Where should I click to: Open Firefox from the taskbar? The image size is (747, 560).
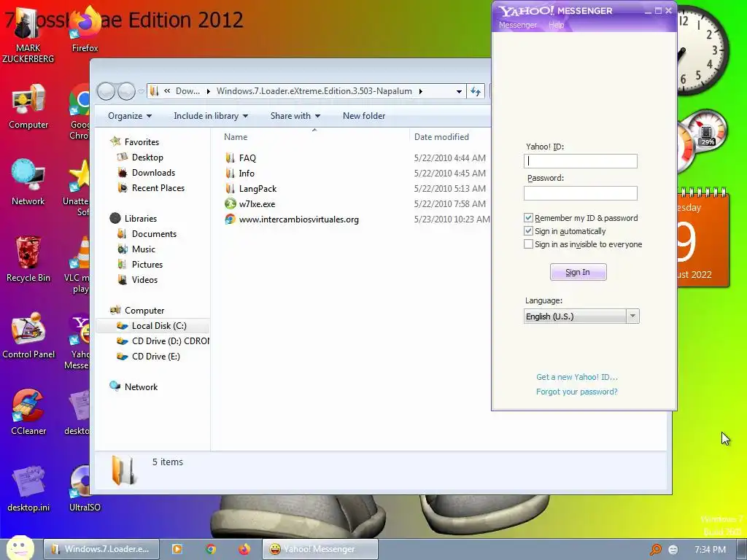(244, 549)
